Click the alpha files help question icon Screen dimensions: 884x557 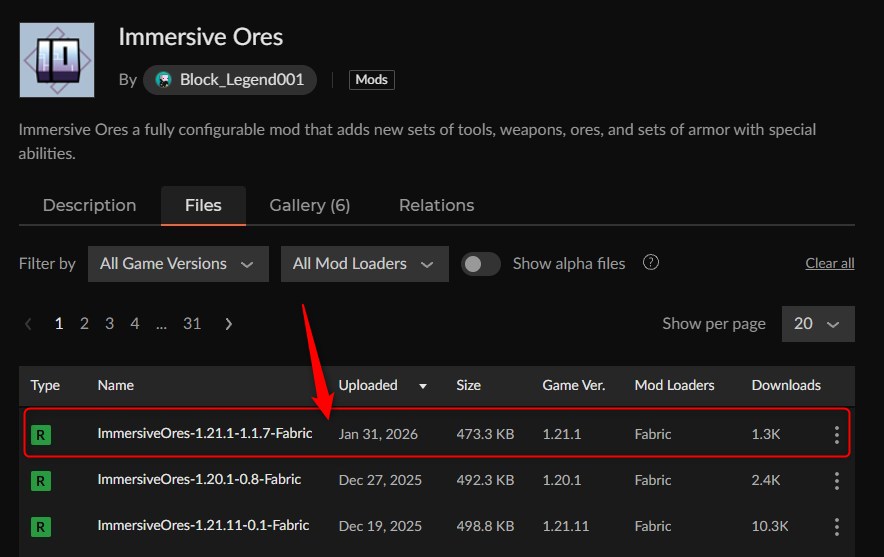[x=651, y=263]
